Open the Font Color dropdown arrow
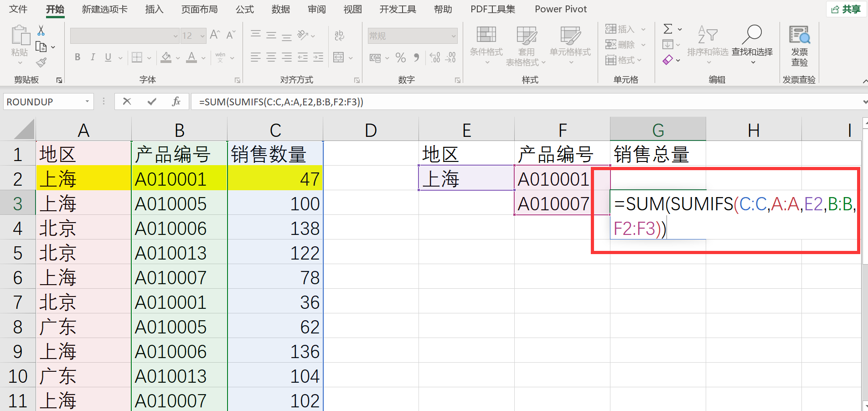This screenshot has width=868, height=411. [x=203, y=58]
